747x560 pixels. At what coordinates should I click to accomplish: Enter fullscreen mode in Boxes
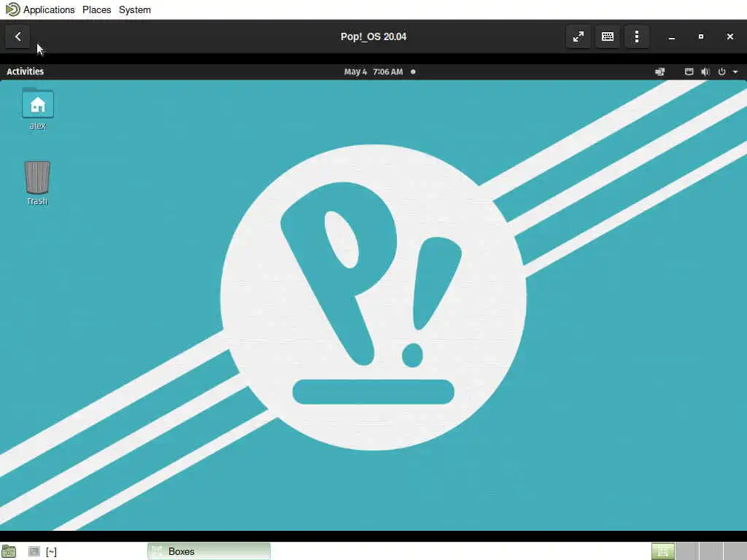pyautogui.click(x=578, y=36)
